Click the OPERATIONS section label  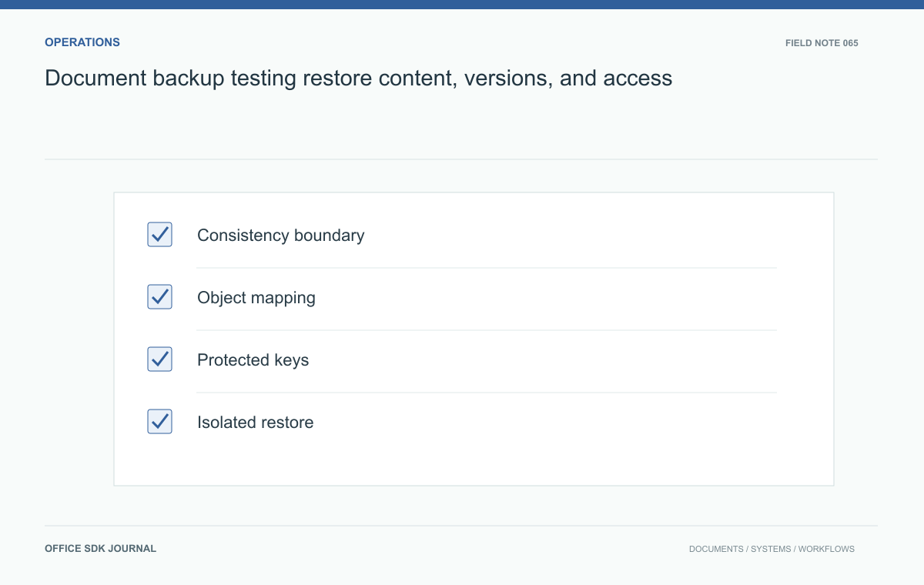point(82,42)
